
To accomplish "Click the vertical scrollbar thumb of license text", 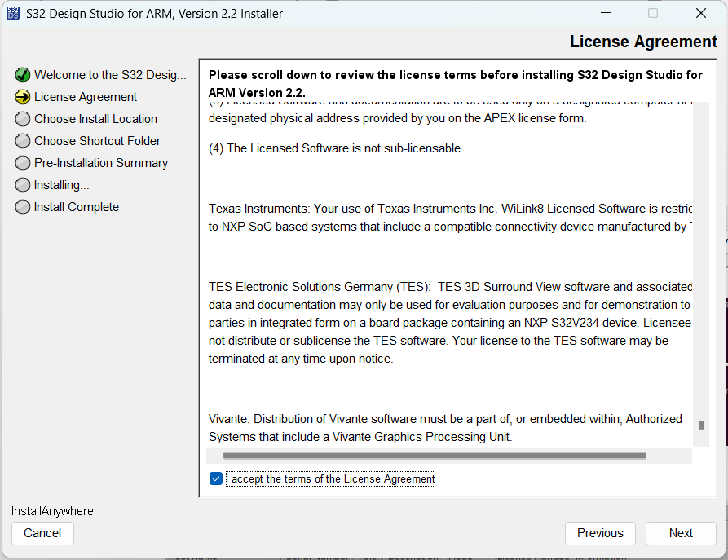I will click(x=700, y=425).
